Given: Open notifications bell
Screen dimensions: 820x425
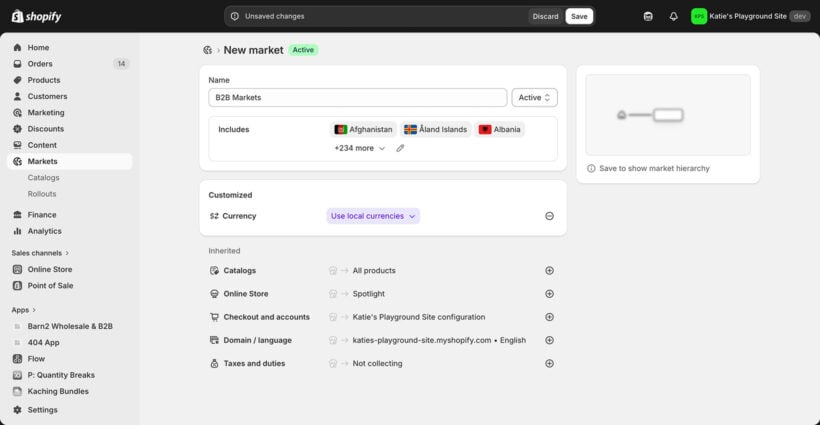Looking at the screenshot, I should [674, 16].
